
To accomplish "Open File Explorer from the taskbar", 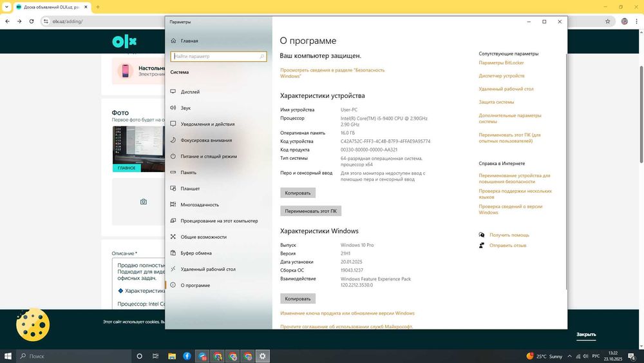I will 172,356.
